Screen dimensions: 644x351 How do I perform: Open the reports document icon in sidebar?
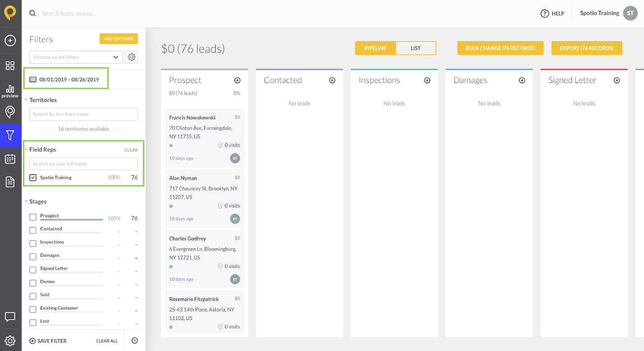[x=10, y=182]
